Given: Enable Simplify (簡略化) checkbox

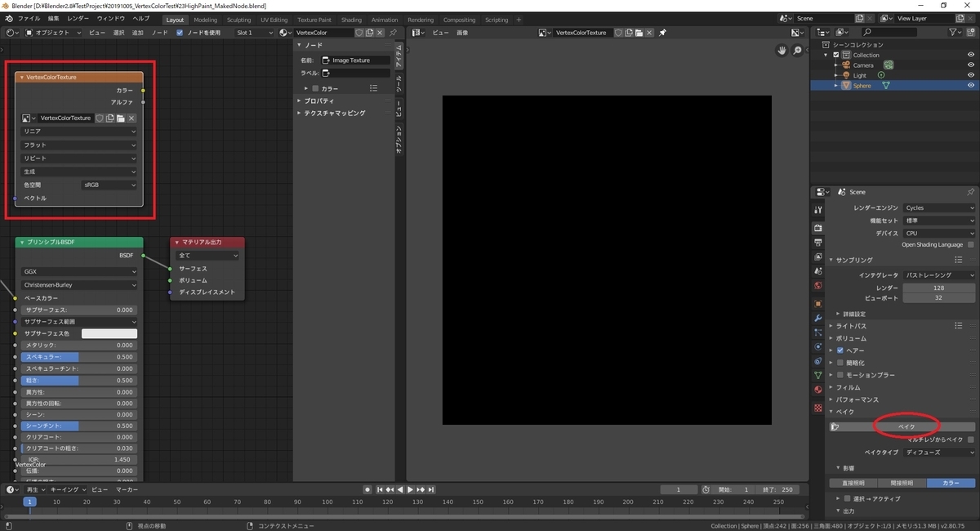Looking at the screenshot, I should (x=840, y=362).
